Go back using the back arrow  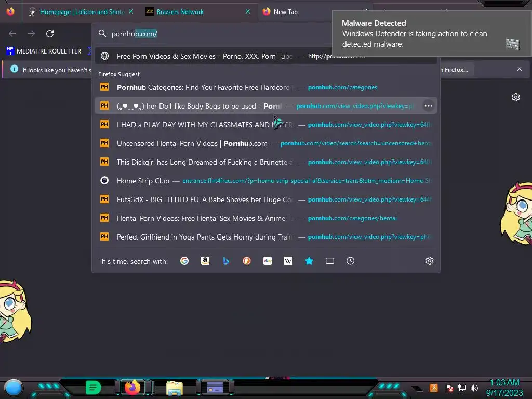point(12,34)
